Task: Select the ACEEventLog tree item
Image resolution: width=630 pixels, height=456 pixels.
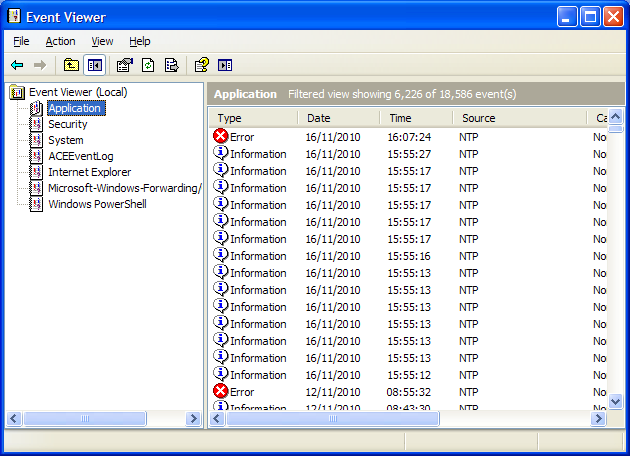Action: click(81, 156)
